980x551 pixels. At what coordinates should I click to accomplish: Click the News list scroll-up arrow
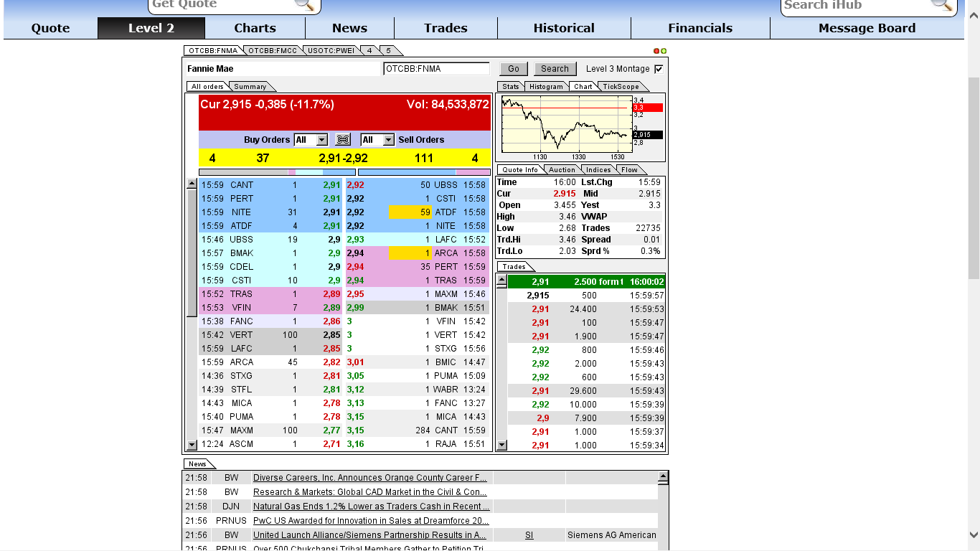tap(663, 476)
